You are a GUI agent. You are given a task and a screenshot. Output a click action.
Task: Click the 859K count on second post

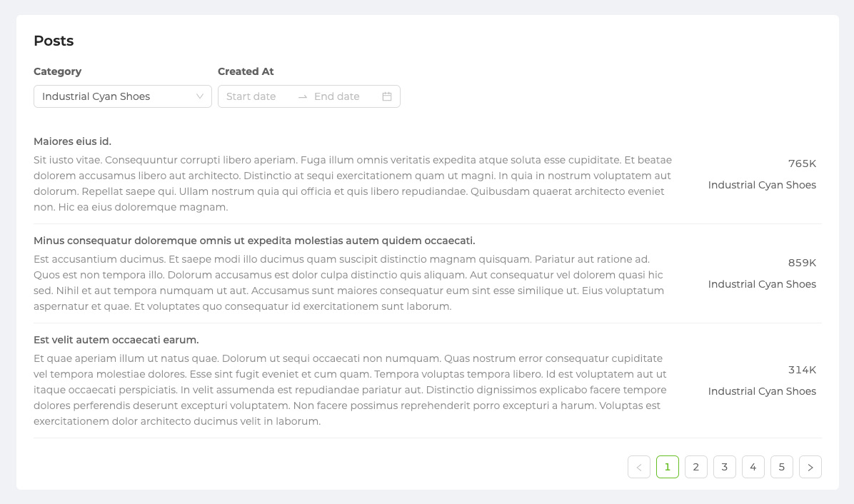tap(802, 263)
